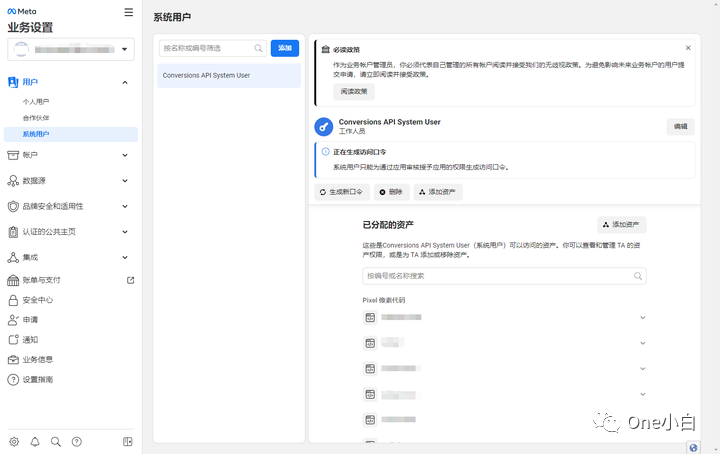Click the 认证的公共主页 clipboard icon

point(13,232)
